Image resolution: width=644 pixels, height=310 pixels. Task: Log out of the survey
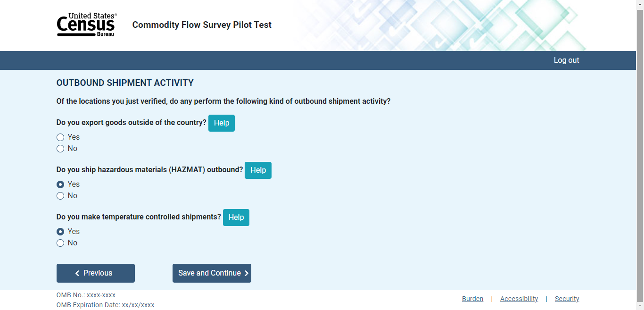[566, 60]
